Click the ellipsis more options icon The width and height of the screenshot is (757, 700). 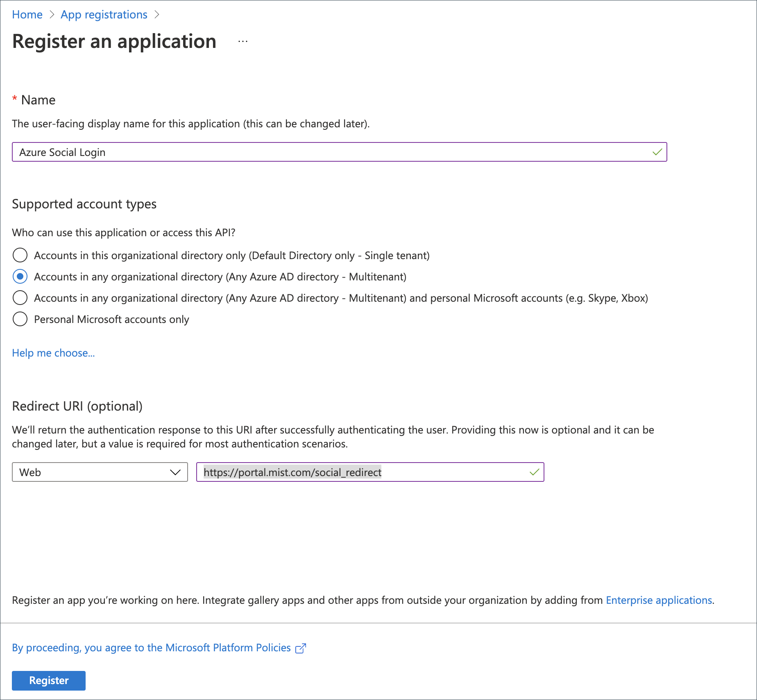(243, 42)
